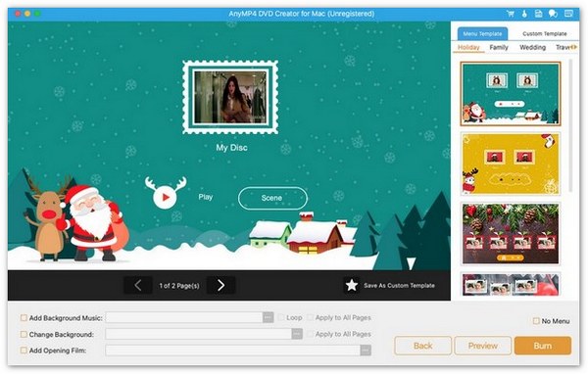The height and width of the screenshot is (374, 588).
Task: Browse for background image file
Action: 297,334
